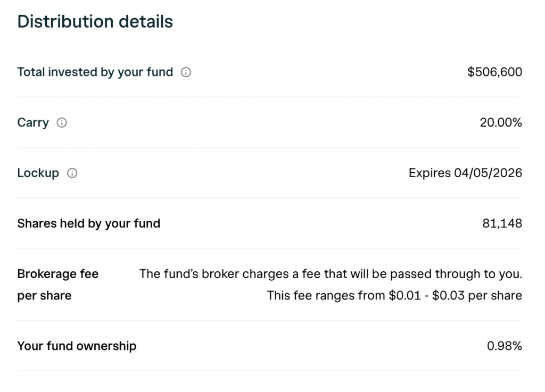Click the 'This fee ranges from' sentence
This screenshot has width=545, height=392.
pos(325,296)
